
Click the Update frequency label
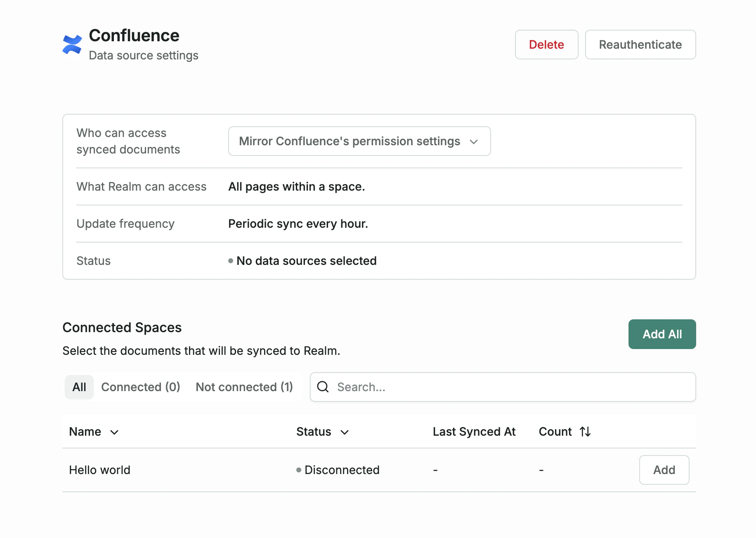[125, 224]
